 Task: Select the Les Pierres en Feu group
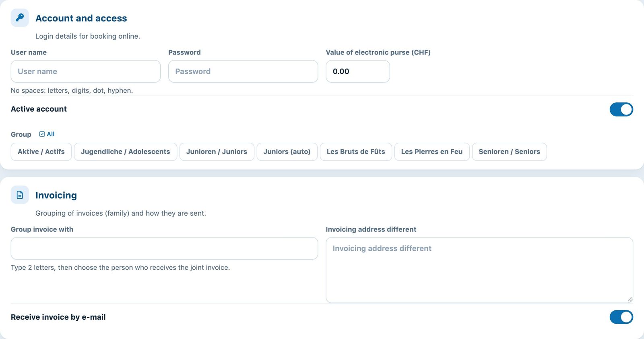432,152
